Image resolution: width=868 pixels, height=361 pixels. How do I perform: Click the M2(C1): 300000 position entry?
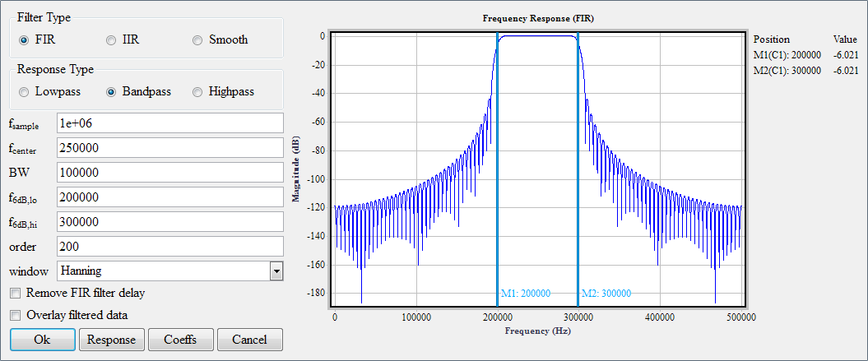[x=787, y=71]
